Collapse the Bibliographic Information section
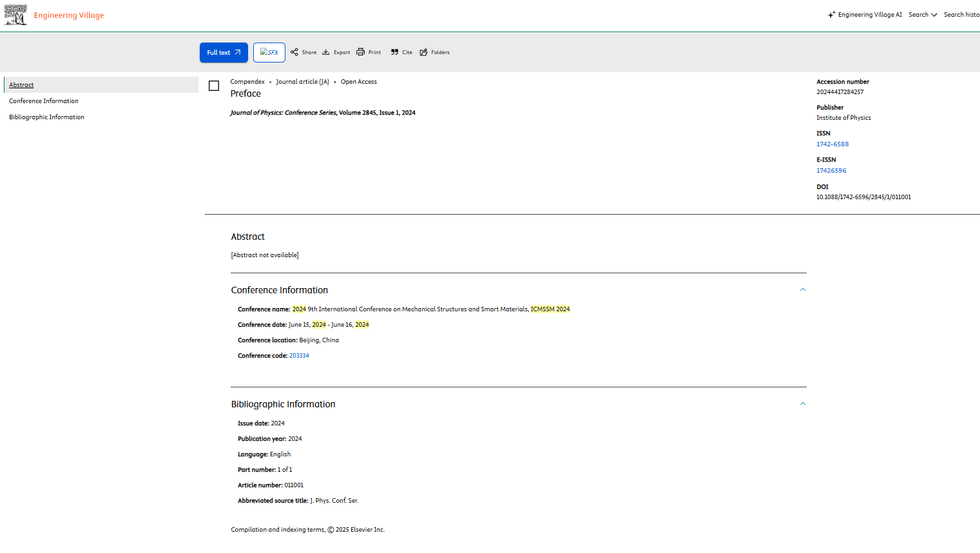Screen dimensions: 980x553 point(803,404)
